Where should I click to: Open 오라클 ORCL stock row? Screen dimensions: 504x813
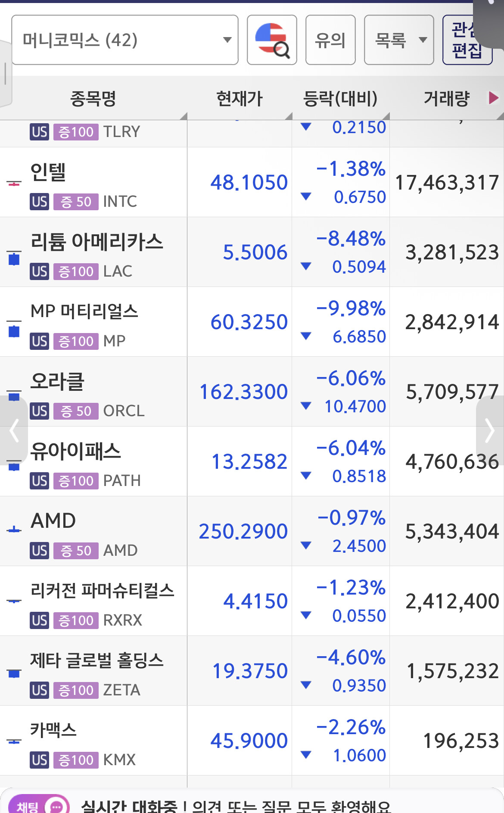[x=252, y=392]
